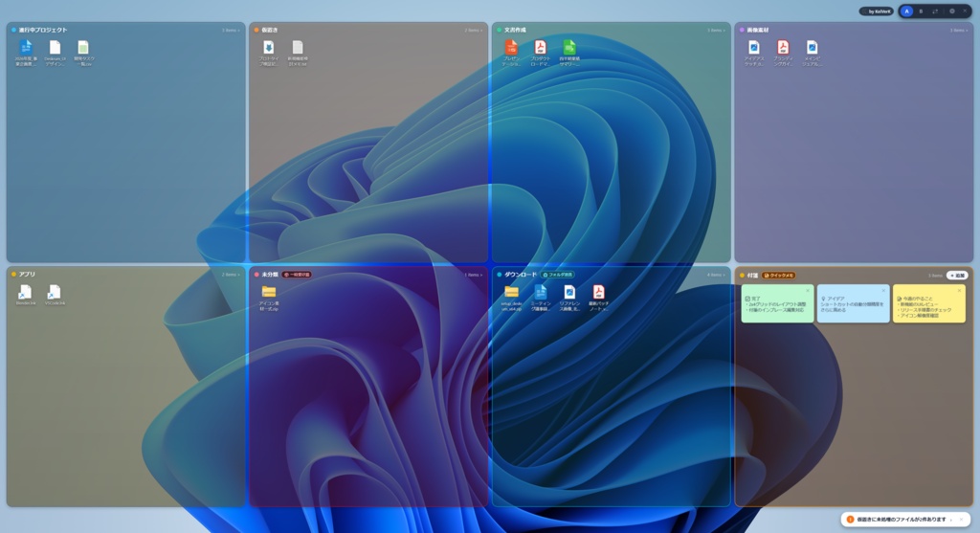Click the swap arrows icon in top toolbar
The image size is (980, 533).
pos(935,11)
